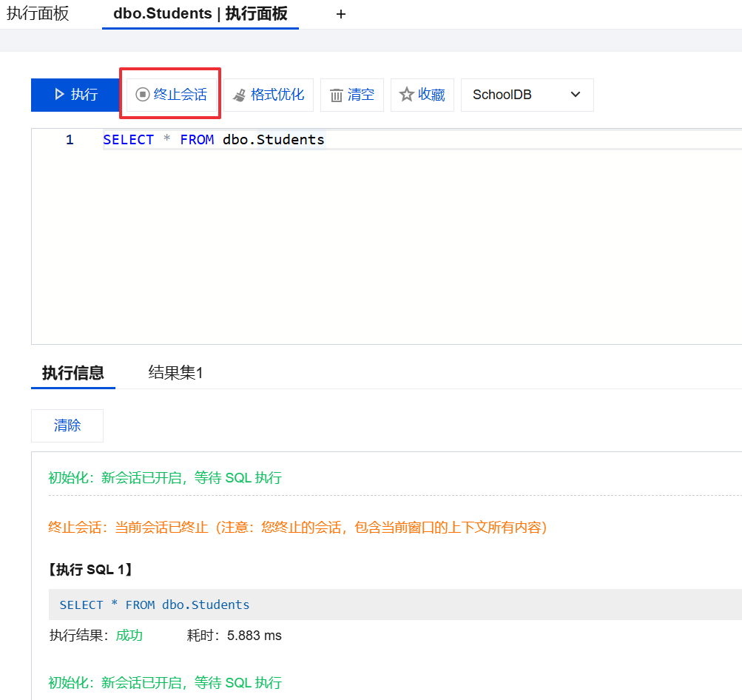Click the play icon on the 执行 button
742x700 pixels.
pos(59,95)
